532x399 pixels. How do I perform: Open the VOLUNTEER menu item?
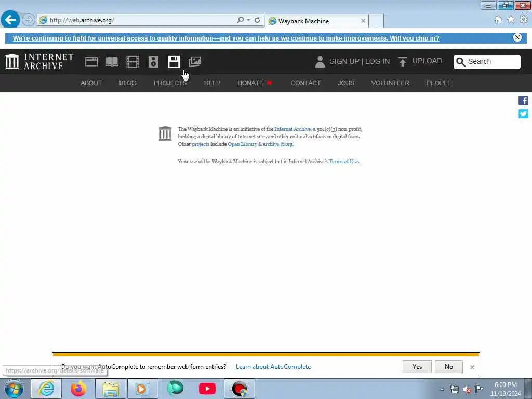click(390, 83)
